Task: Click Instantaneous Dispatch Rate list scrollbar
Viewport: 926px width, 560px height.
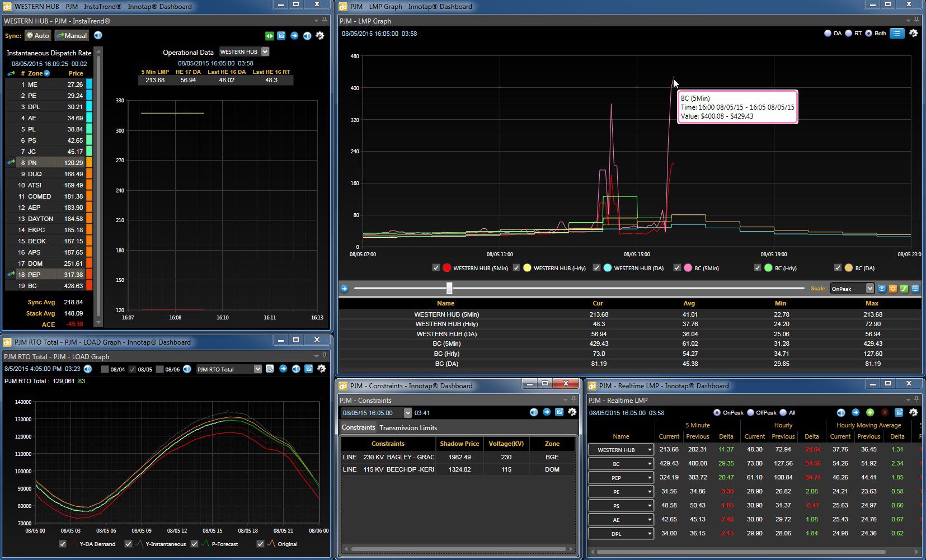Action: point(99,187)
